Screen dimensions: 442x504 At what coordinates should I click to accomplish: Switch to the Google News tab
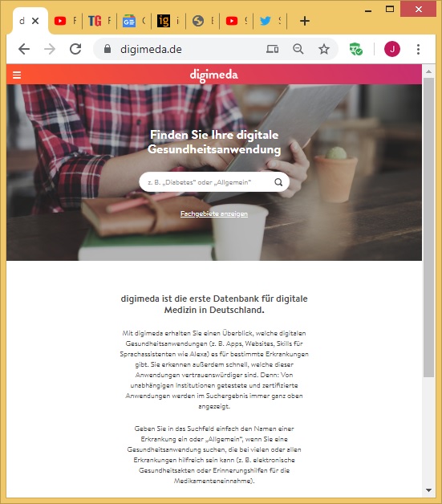pos(134,21)
